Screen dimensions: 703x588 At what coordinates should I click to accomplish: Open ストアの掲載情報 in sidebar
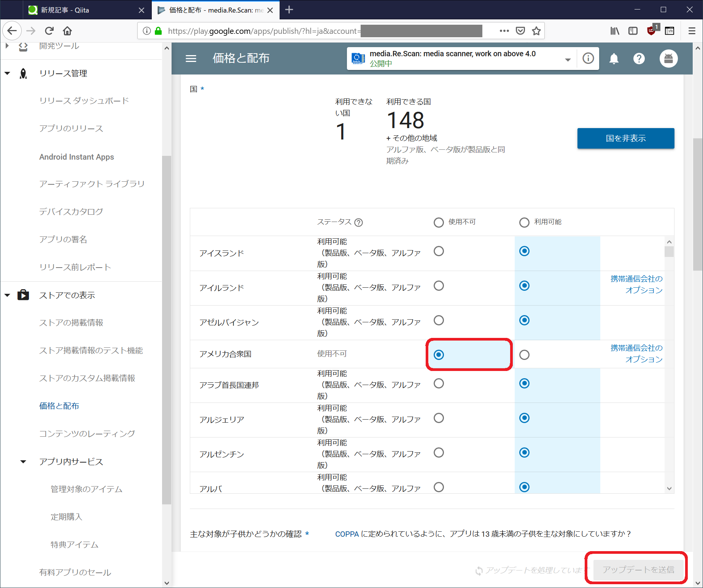pos(71,323)
